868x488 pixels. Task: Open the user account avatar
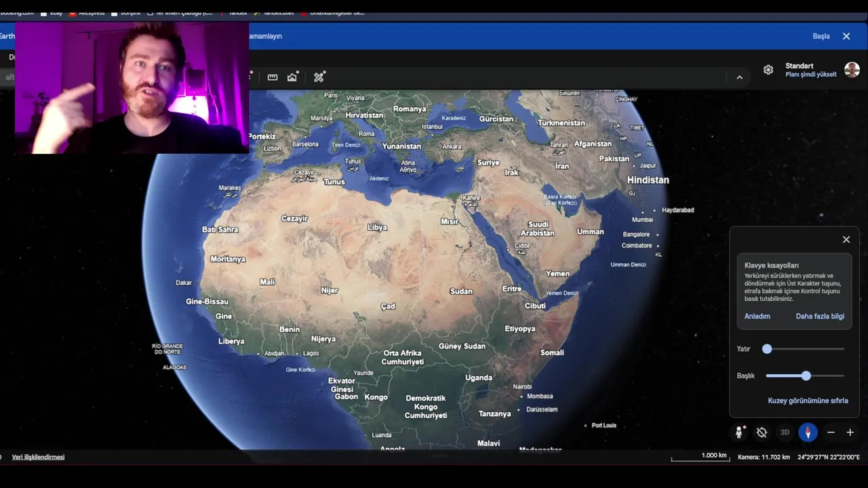[852, 70]
